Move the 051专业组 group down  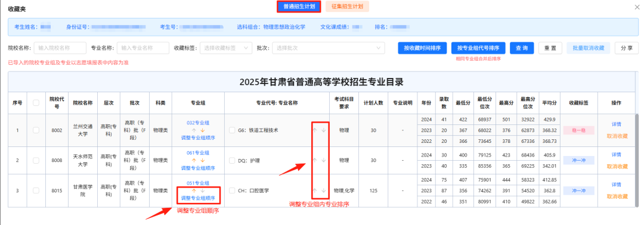[x=202, y=190]
